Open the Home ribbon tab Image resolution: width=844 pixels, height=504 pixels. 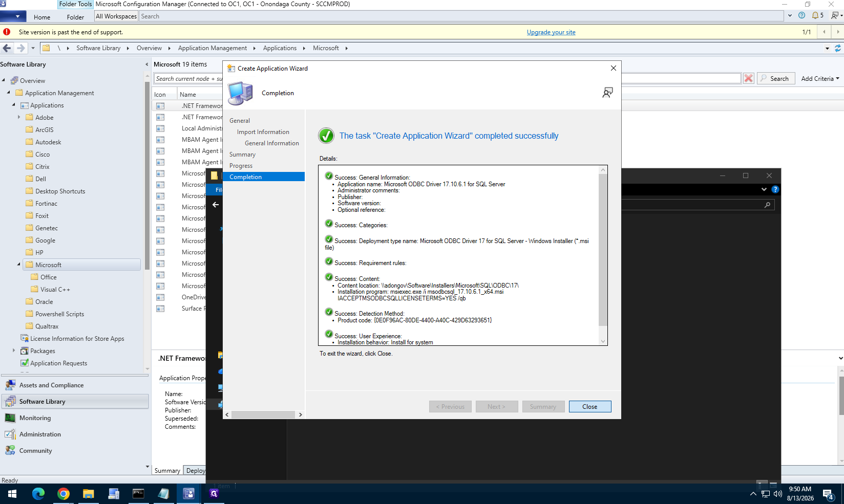pos(42,17)
